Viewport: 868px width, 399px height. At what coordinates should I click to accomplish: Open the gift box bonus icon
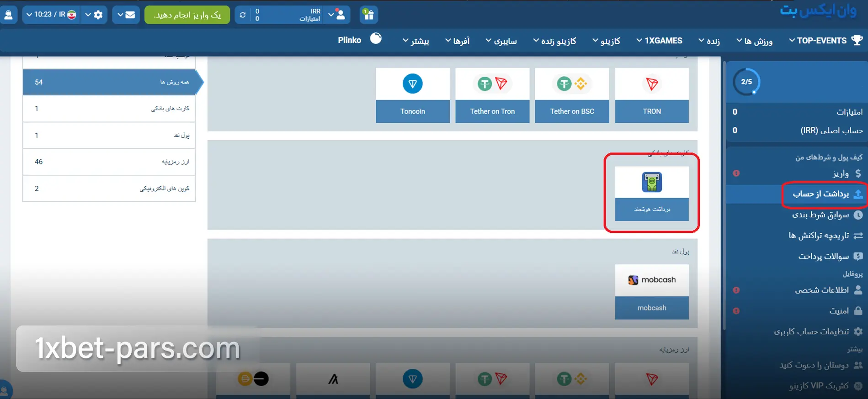point(368,15)
